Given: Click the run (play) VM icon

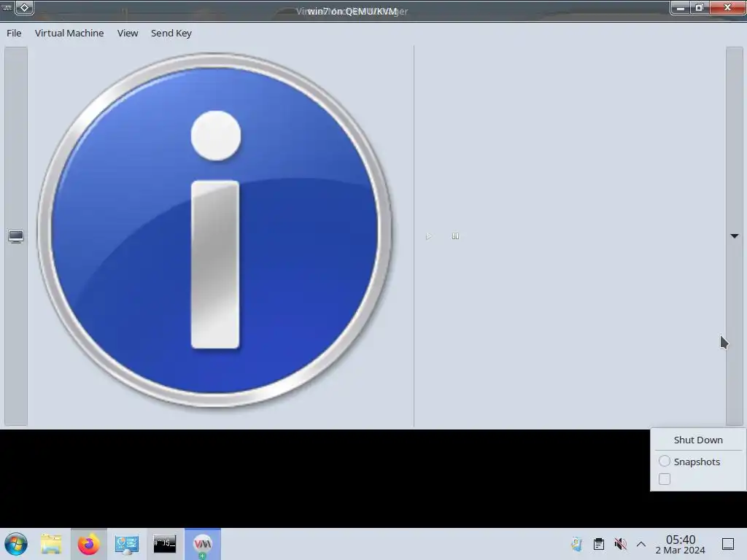Looking at the screenshot, I should point(428,236).
